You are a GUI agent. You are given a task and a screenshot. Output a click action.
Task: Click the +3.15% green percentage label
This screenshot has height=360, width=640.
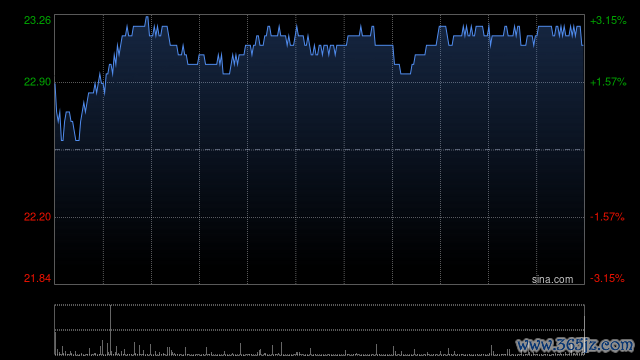608,20
